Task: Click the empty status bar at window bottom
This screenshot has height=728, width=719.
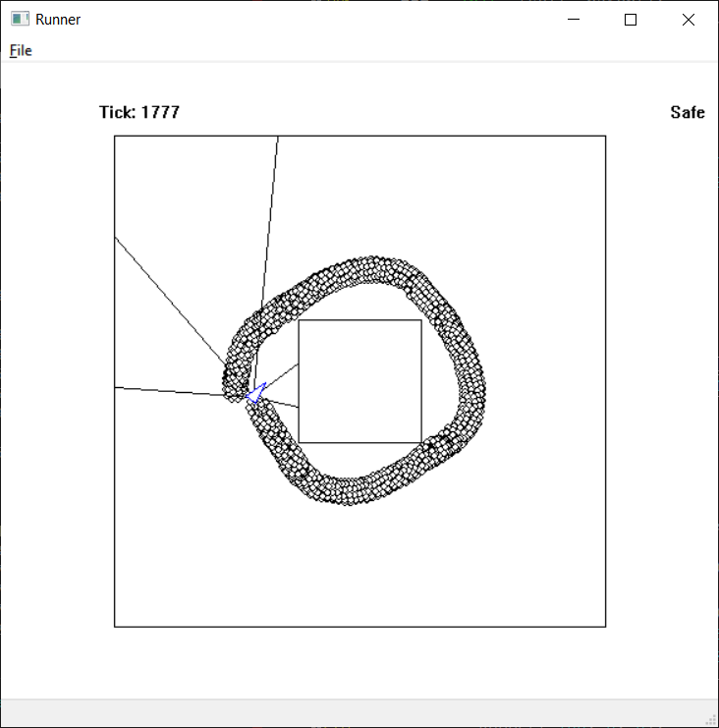Action: (x=354, y=713)
